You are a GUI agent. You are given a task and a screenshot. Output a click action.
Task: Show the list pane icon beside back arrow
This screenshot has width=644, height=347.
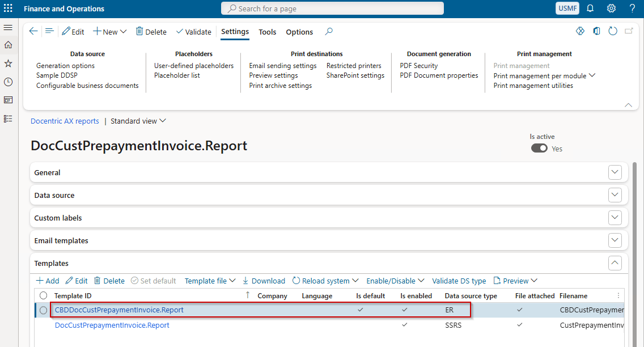click(x=49, y=31)
